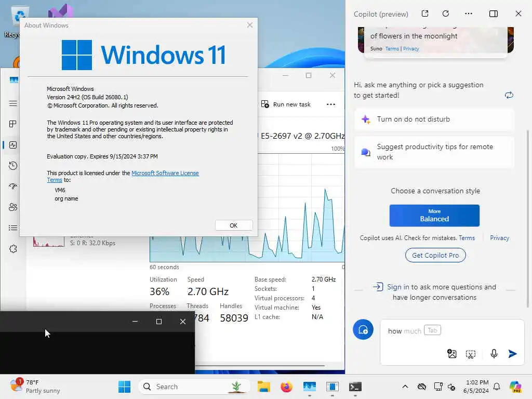Click the Ethernet mini graph in Task Manager
Screen dimensions: 532x399
(x=48, y=242)
